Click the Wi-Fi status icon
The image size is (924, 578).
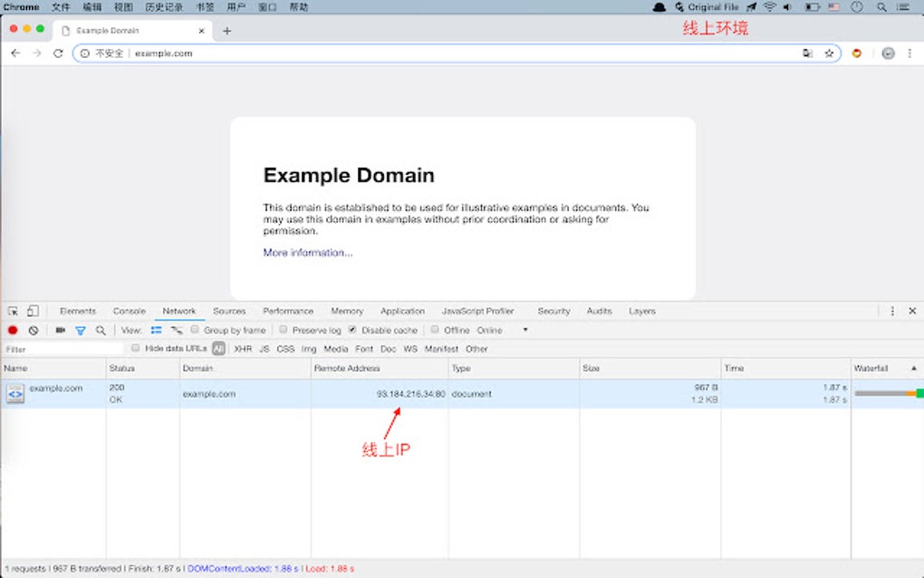pyautogui.click(x=770, y=7)
